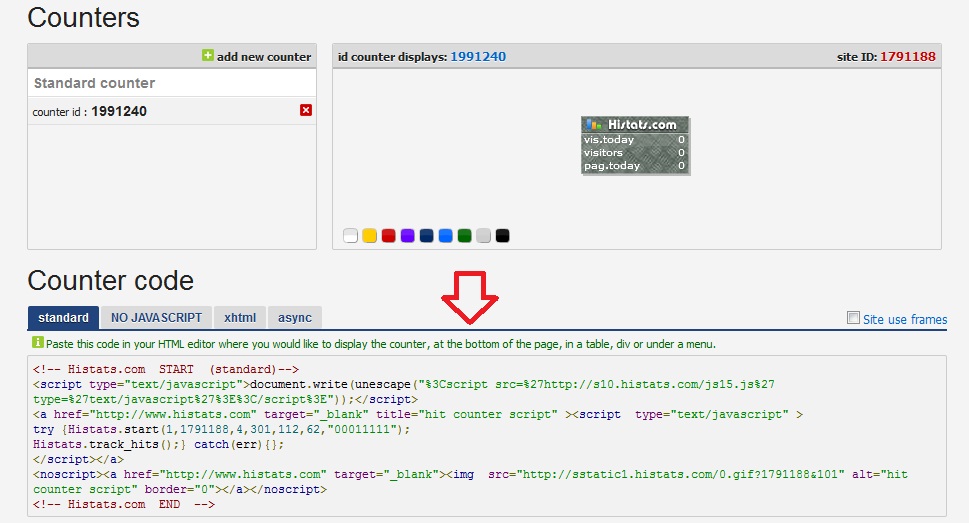Click counter display id 1991240 link
Viewport: 969px width, 523px height.
point(478,56)
